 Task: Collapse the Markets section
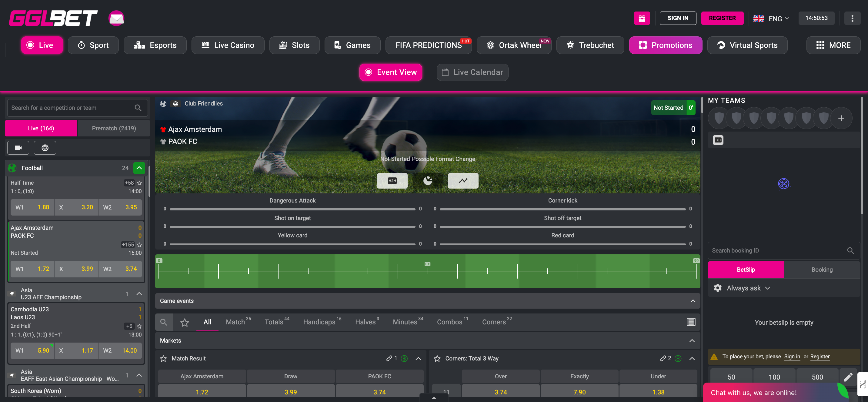tap(692, 341)
